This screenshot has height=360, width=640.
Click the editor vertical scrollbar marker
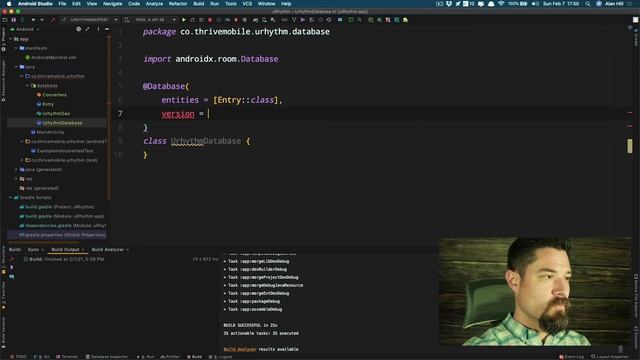coord(630,146)
